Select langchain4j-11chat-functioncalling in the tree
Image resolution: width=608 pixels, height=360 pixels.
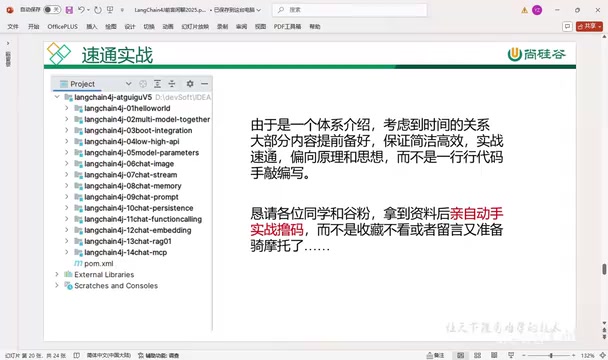pos(143,219)
